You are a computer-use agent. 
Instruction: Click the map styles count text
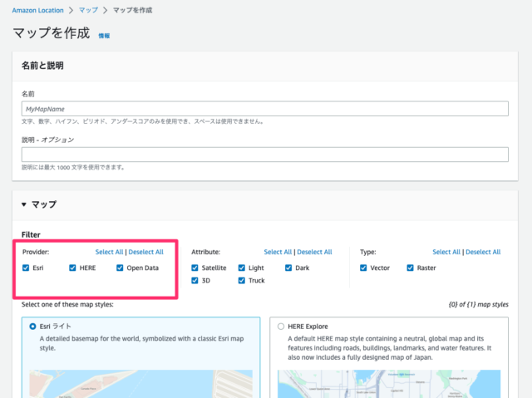[479, 304]
